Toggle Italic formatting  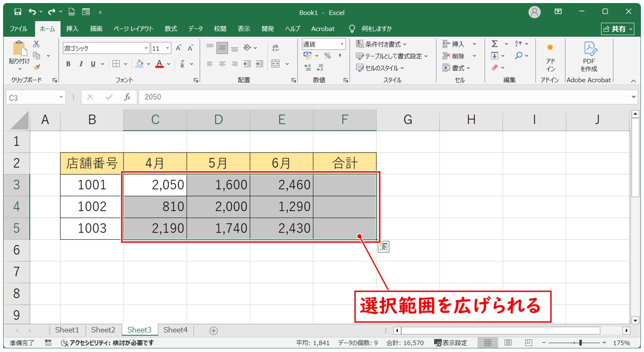[80, 64]
